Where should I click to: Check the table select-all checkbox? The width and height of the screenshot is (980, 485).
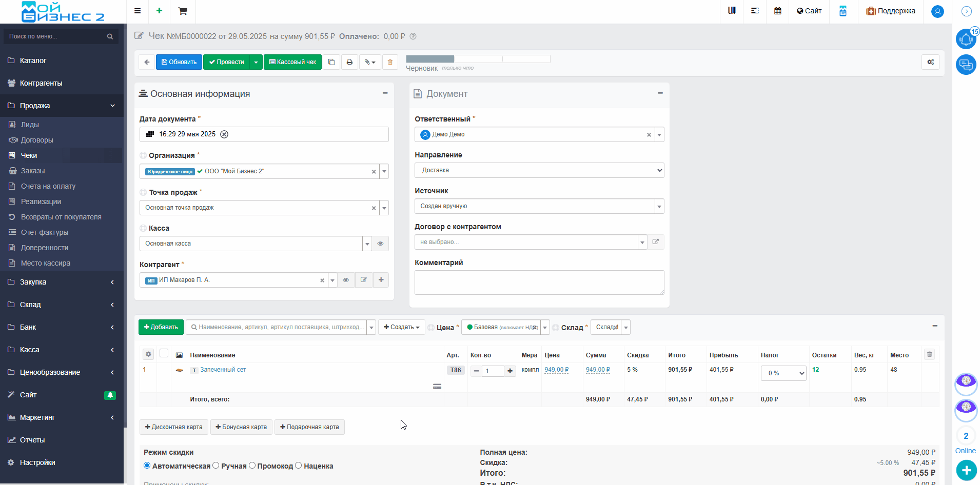coord(164,353)
